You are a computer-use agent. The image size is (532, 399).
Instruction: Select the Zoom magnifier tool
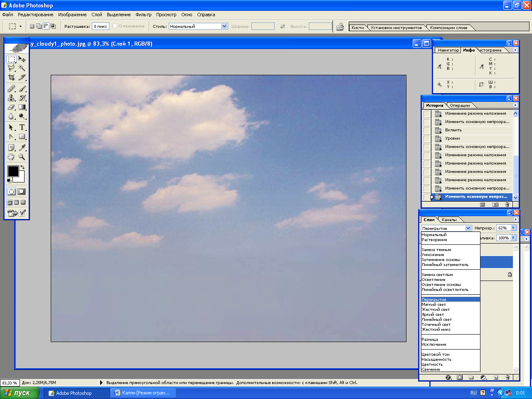(22, 157)
